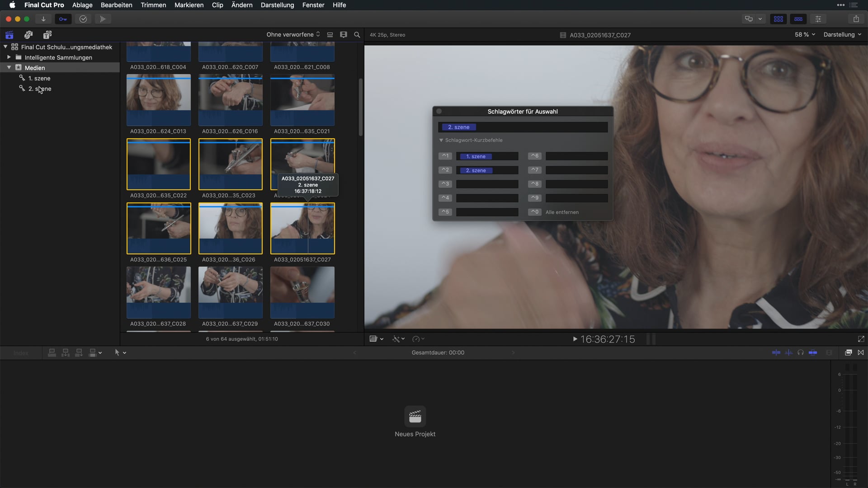Viewport: 868px width, 488px height.
Task: Click the clip browser vertical scrollbar
Action: click(360, 108)
